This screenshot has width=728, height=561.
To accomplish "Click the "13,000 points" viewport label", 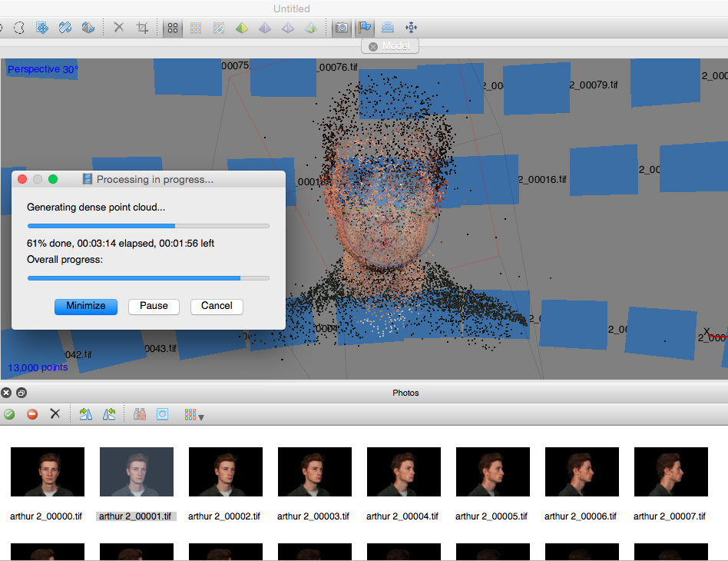I will tap(38, 367).
